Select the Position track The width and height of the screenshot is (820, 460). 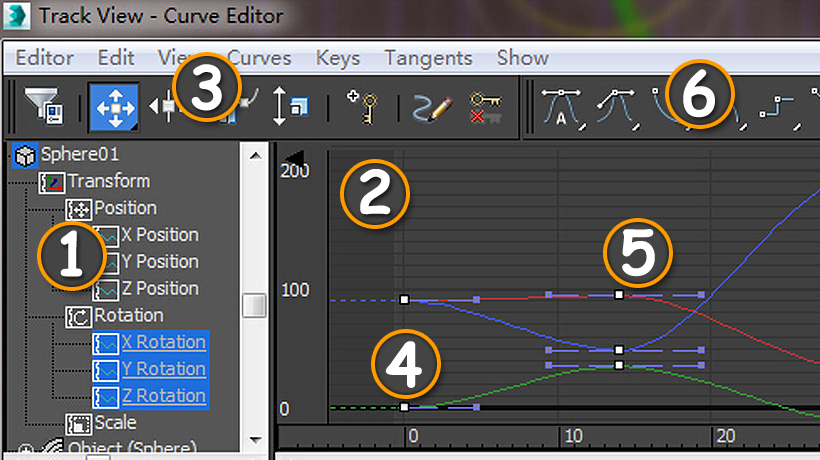(126, 208)
